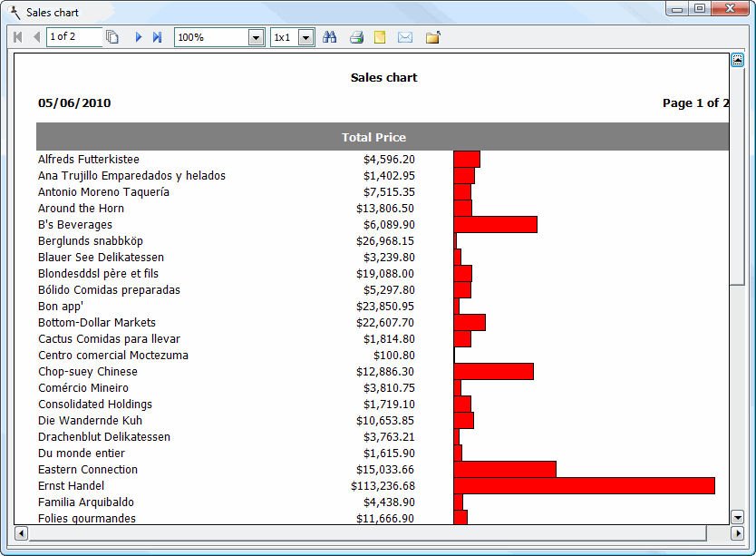The height and width of the screenshot is (556, 756).
Task: Go to the previous page
Action: coord(36,37)
